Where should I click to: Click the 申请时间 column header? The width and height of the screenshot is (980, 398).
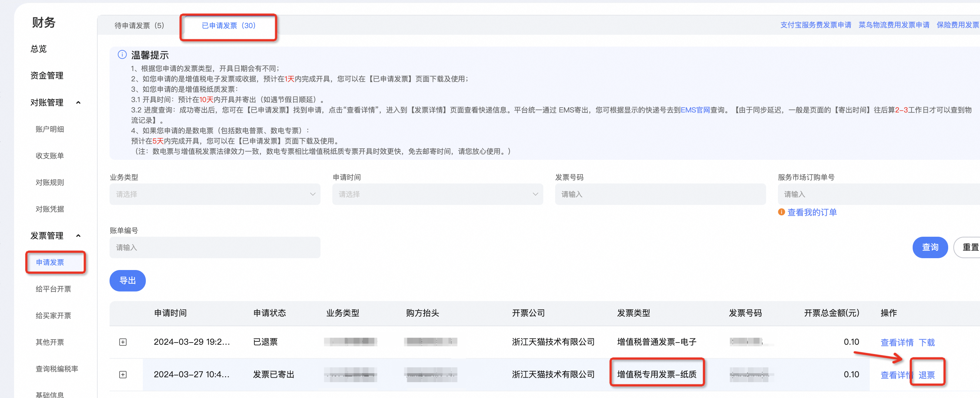pyautogui.click(x=170, y=313)
